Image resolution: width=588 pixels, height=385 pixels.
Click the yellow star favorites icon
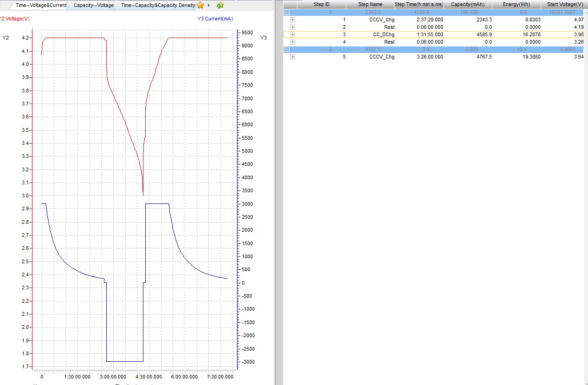200,5
